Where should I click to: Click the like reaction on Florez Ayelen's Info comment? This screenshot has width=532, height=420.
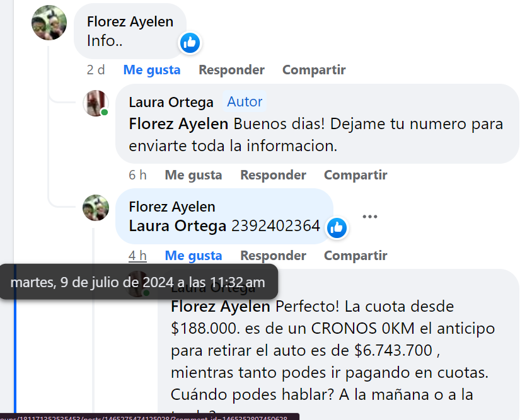(x=190, y=43)
